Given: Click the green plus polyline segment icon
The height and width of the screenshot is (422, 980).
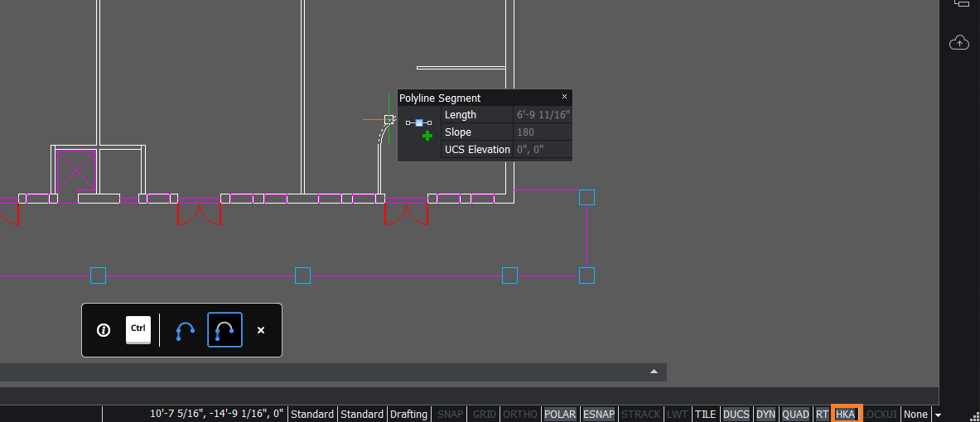Looking at the screenshot, I should (x=427, y=135).
